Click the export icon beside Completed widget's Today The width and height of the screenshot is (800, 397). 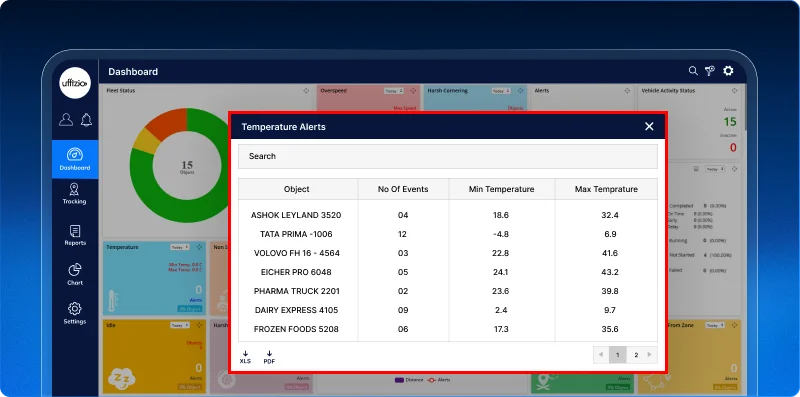point(696,169)
